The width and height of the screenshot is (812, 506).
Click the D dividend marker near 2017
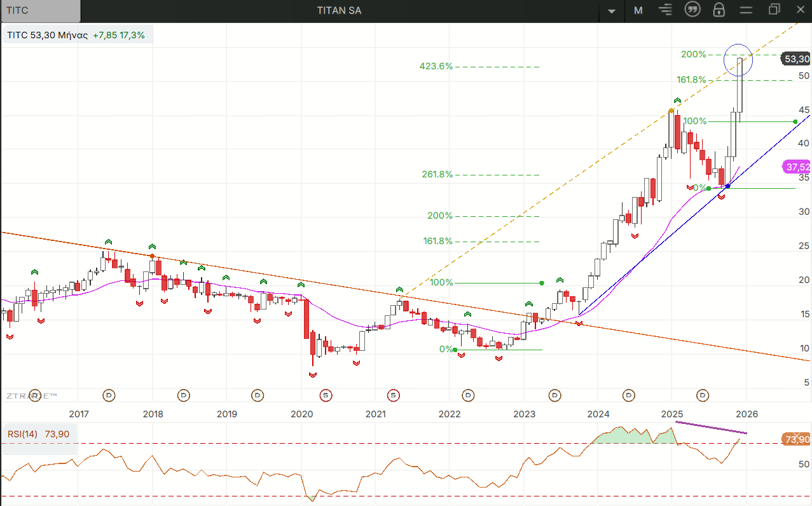(109, 395)
